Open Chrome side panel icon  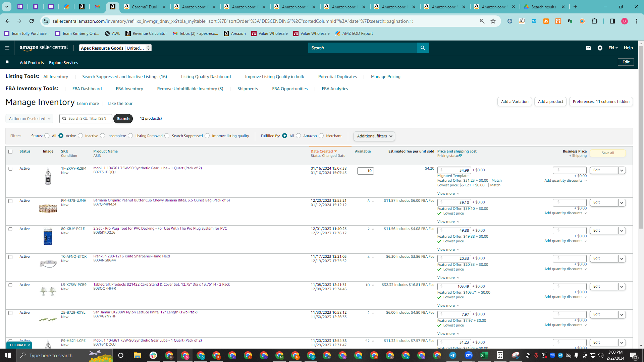pos(612,21)
